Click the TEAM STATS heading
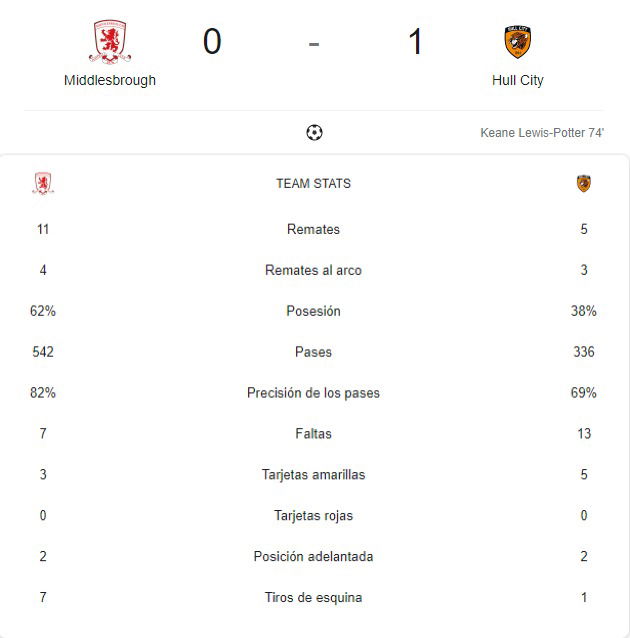The width and height of the screenshot is (630, 638). (313, 184)
